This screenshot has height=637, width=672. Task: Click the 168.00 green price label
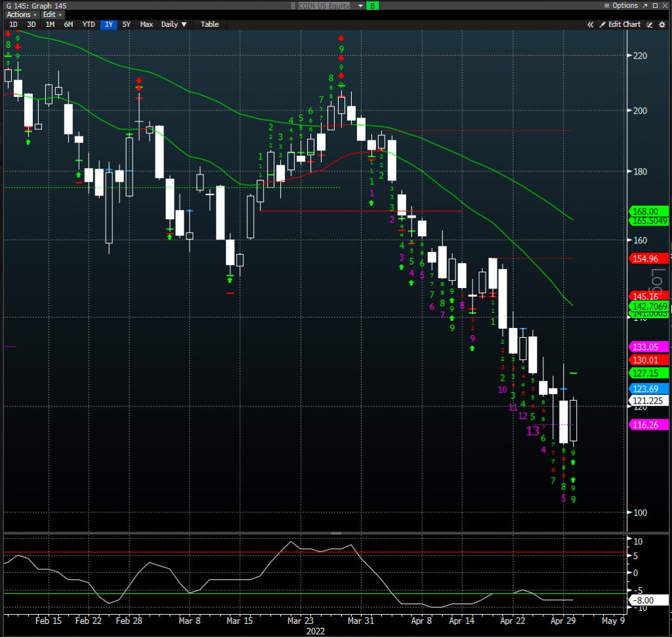tap(648, 211)
